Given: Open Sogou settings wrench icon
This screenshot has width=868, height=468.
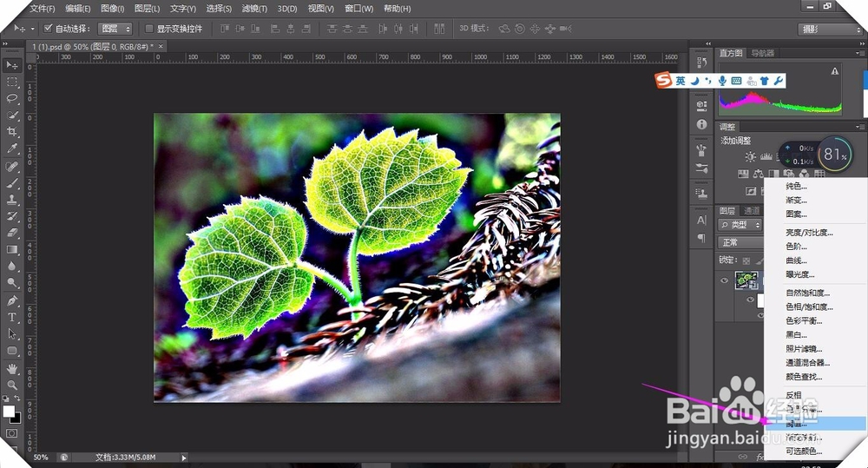Looking at the screenshot, I should (779, 81).
